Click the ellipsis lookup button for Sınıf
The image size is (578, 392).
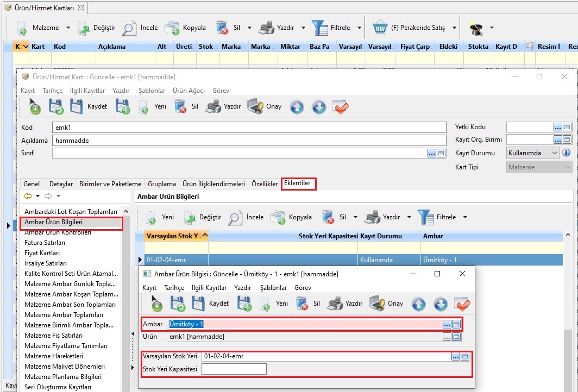tap(432, 153)
